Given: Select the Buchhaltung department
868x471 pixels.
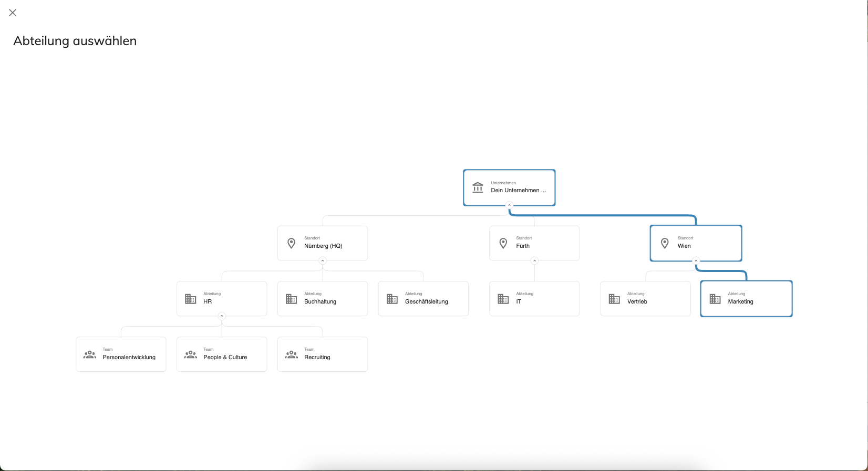Looking at the screenshot, I should (x=323, y=299).
